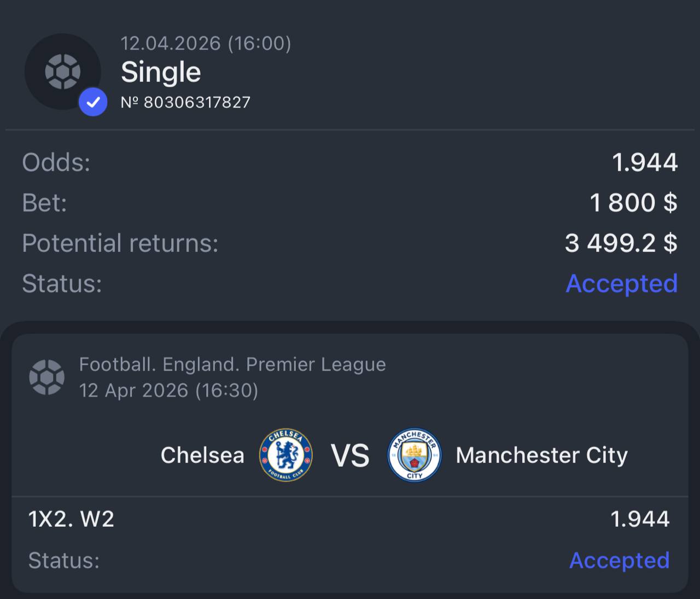Open the Single bet type title

click(161, 72)
